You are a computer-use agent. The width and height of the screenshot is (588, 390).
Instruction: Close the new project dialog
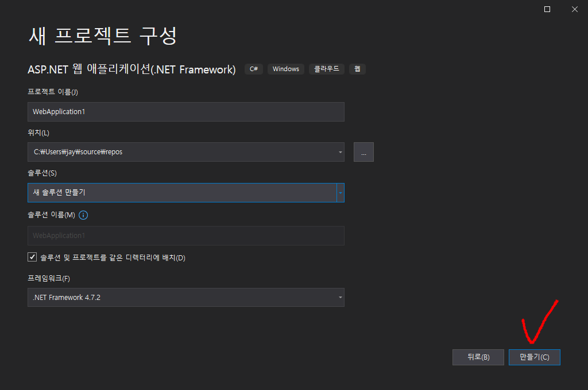tap(574, 9)
